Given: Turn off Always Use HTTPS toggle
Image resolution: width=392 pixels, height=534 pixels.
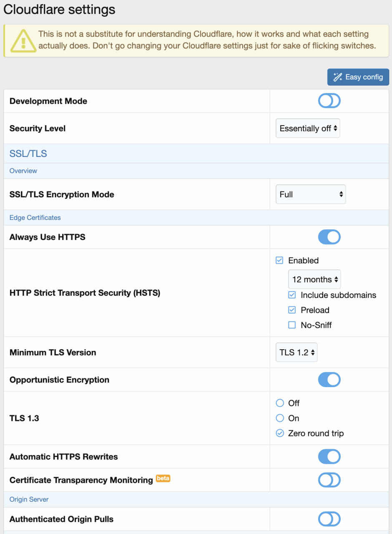Looking at the screenshot, I should pos(329,237).
